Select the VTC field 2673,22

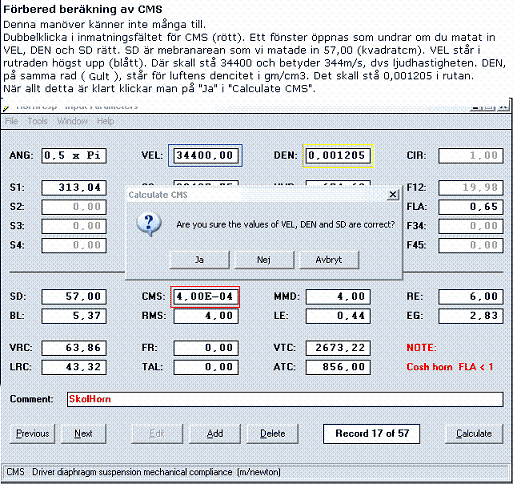point(338,348)
